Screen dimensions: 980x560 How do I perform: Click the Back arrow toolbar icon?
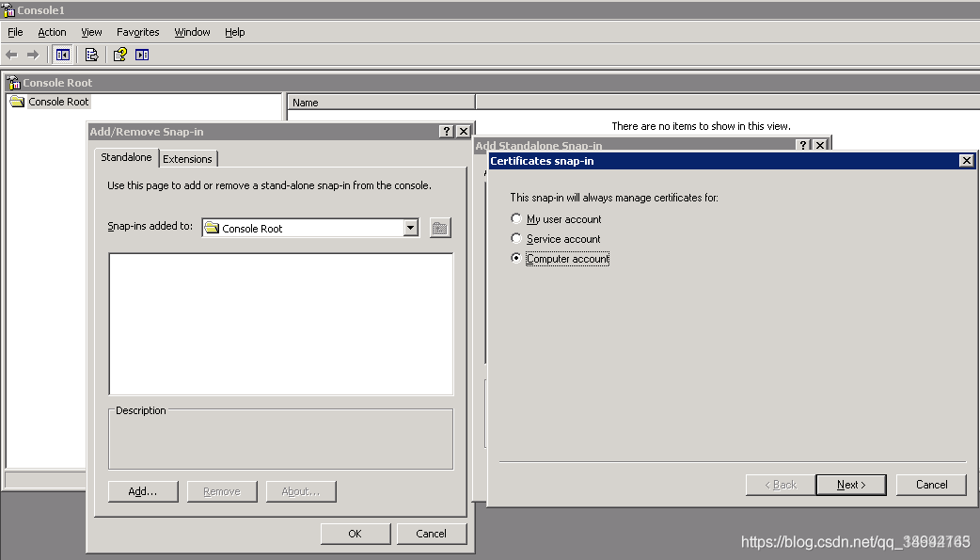coord(11,56)
